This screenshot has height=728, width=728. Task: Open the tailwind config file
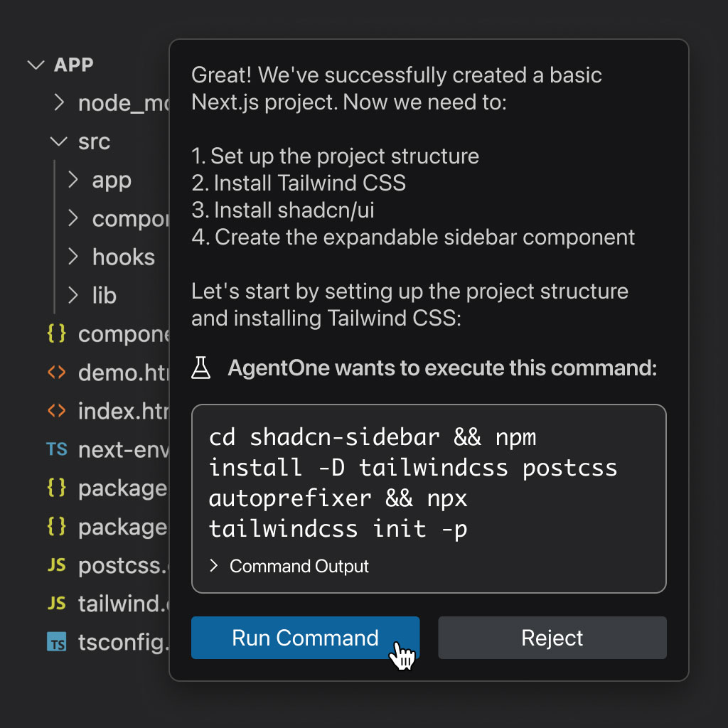coord(123,603)
